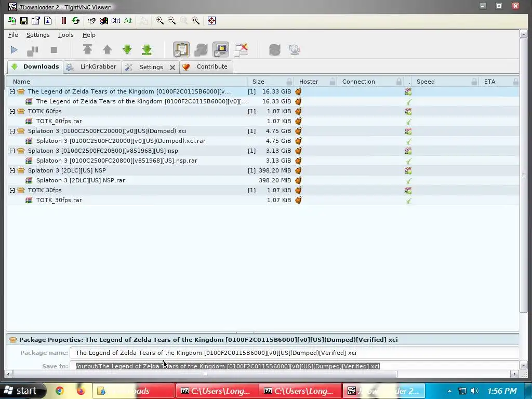
Task: Show TightVNC connection info icon
Action: click(x=48, y=21)
